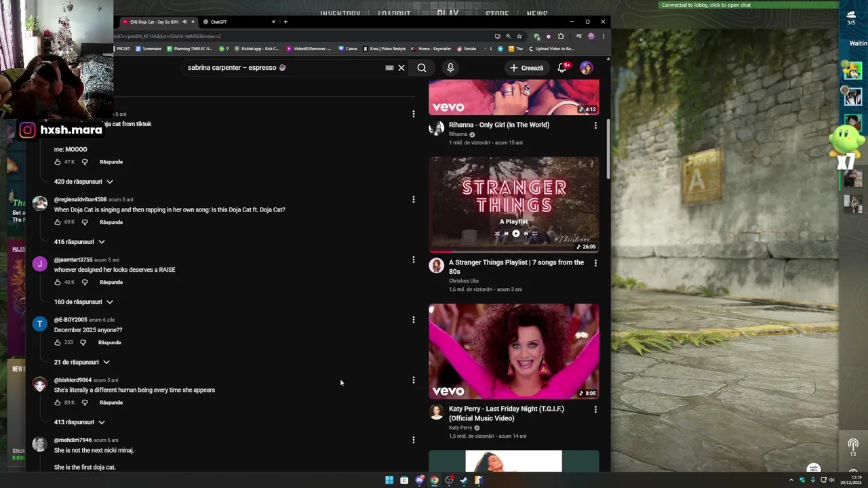The width and height of the screenshot is (868, 488).
Task: Expand 21 replies under December 2025 comment
Action: 81,362
